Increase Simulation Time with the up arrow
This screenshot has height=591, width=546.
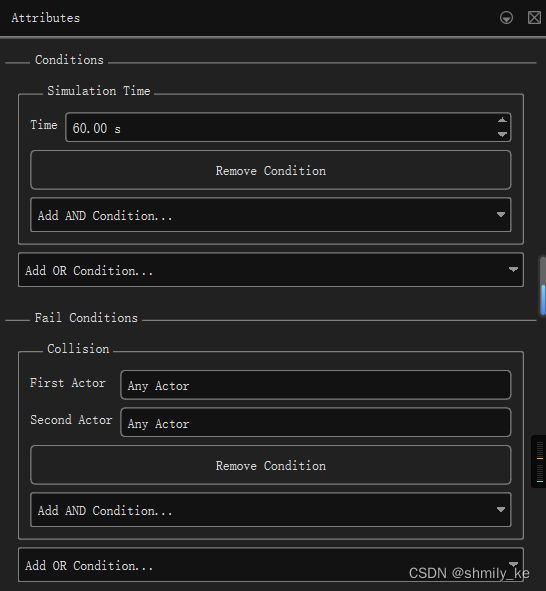click(502, 120)
